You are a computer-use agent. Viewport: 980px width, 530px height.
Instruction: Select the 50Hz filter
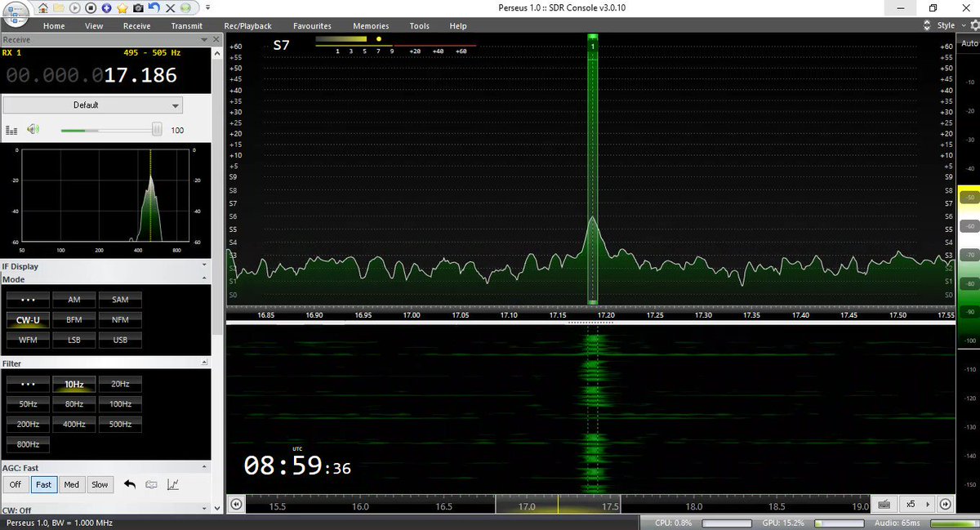28,404
